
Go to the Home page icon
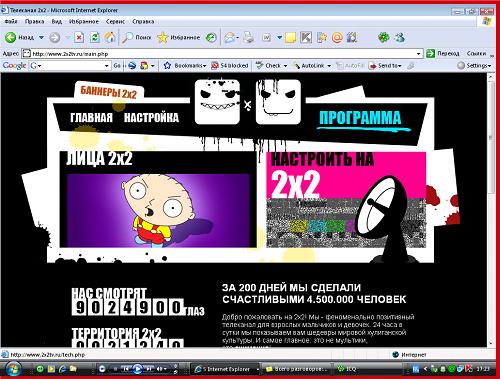[x=110, y=37]
